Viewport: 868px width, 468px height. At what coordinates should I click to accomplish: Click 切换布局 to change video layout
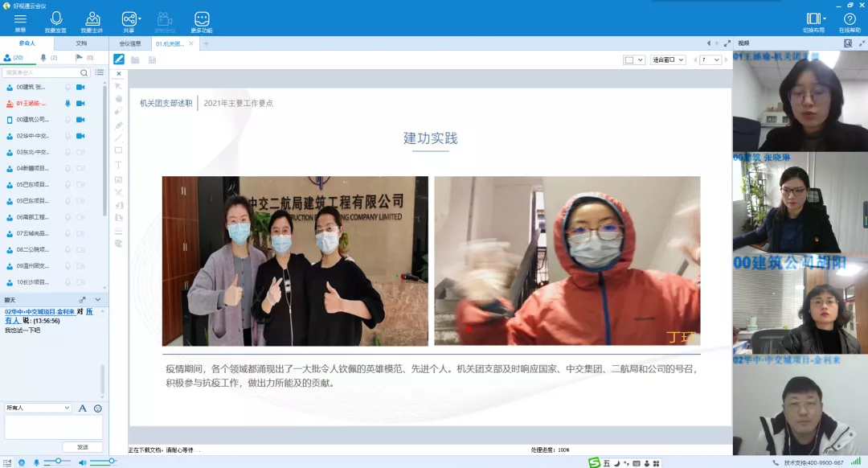[x=813, y=18]
